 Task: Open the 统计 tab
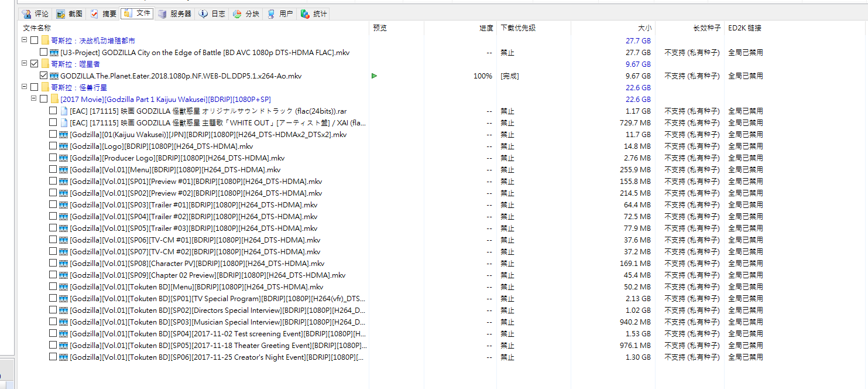click(x=314, y=13)
